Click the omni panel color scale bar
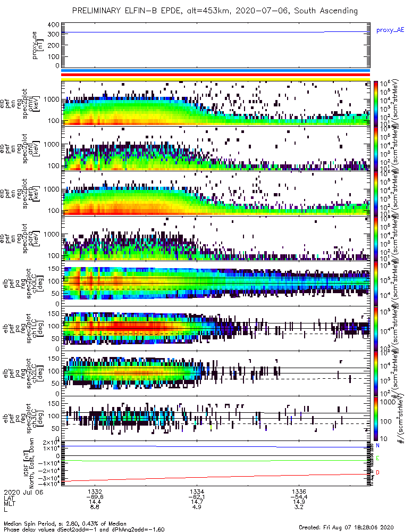The height and width of the screenshot is (532, 412). [376, 104]
